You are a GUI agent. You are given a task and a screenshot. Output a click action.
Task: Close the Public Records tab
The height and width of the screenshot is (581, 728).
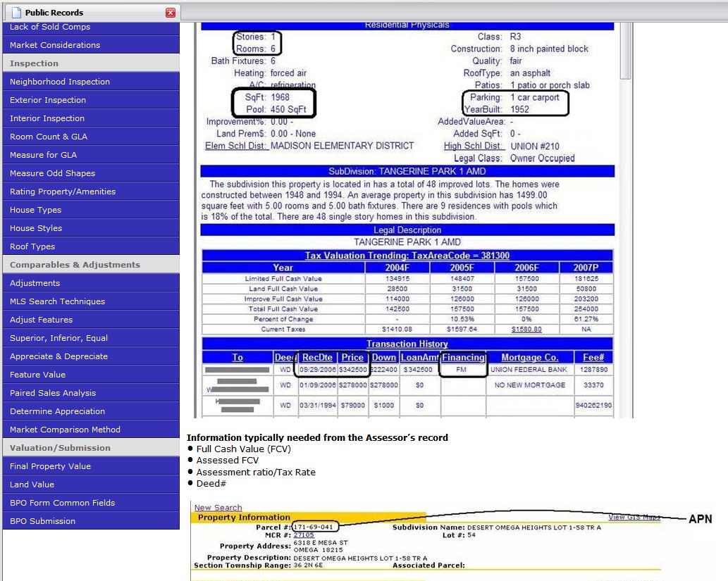coord(171,13)
